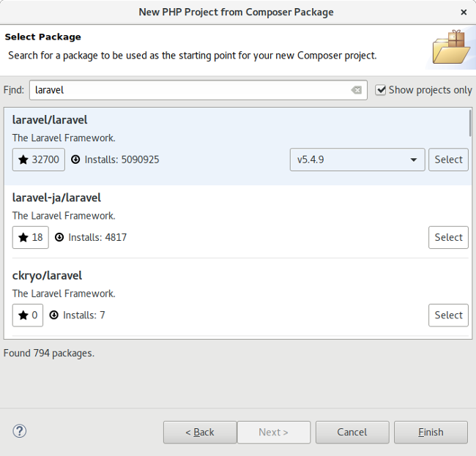Select the ckryo/laravel package
Image resolution: width=476 pixels, height=456 pixels.
coord(448,315)
